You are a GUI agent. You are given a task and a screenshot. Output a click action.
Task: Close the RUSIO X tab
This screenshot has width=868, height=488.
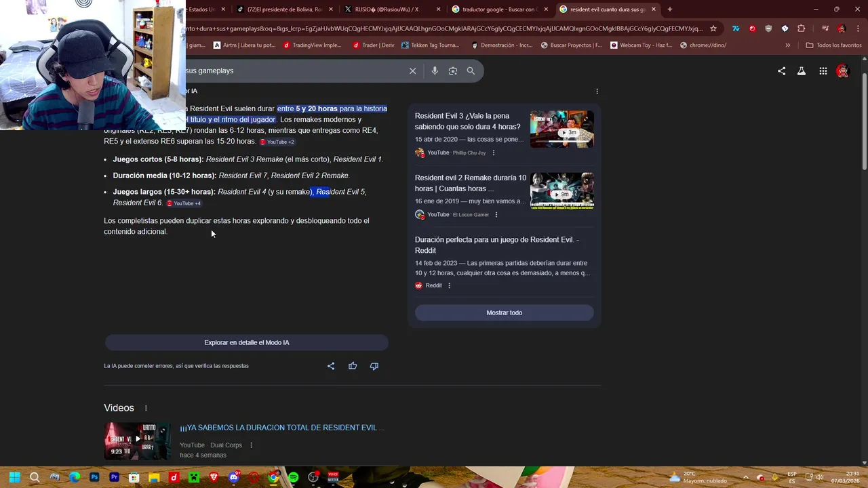pos(439,9)
